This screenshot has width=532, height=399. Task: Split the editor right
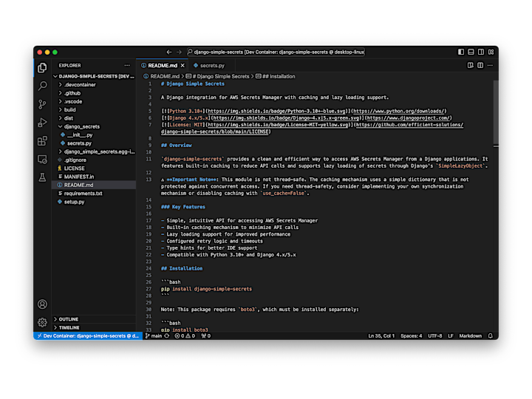click(480, 65)
